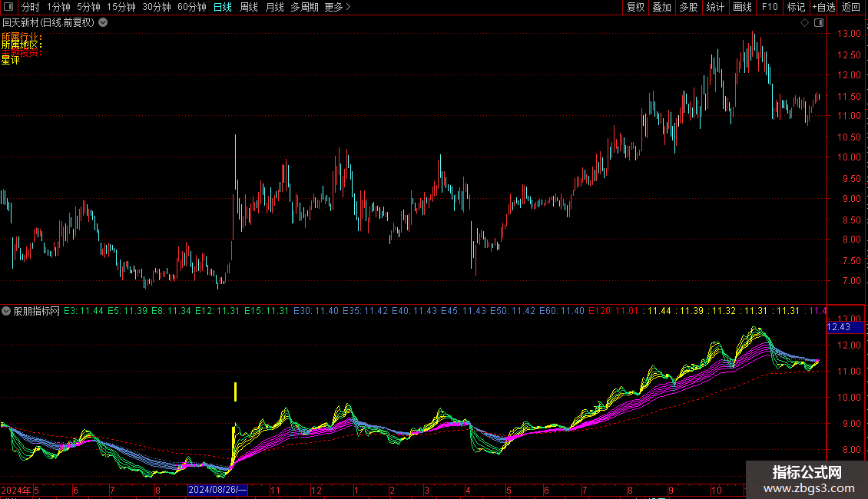This screenshot has width=868, height=499.
Task: Open dropdown arrow beside 回天新材 title
Action: coord(103,23)
